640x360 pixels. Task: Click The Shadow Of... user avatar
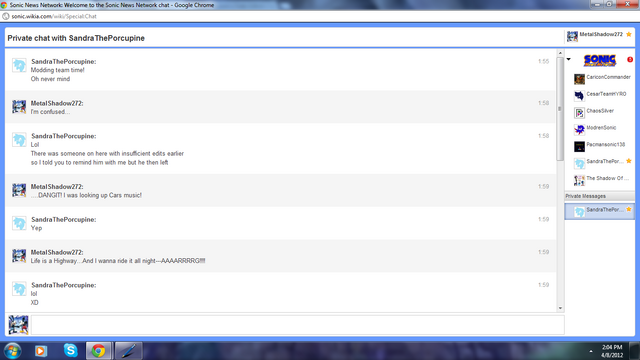click(x=579, y=180)
